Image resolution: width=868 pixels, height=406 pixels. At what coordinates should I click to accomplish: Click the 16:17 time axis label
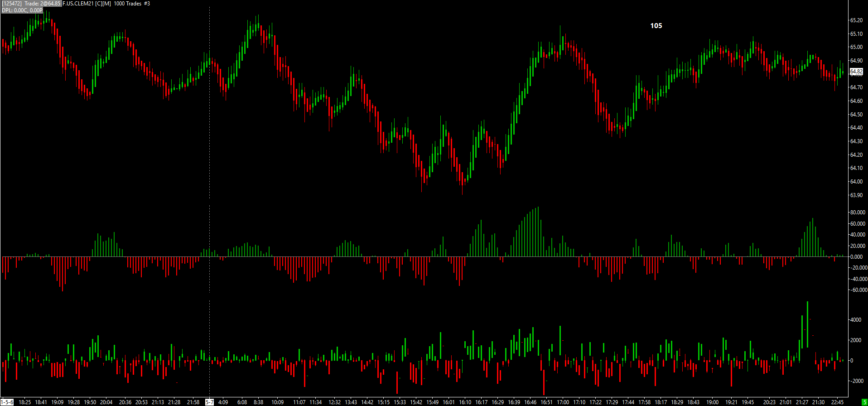click(481, 402)
